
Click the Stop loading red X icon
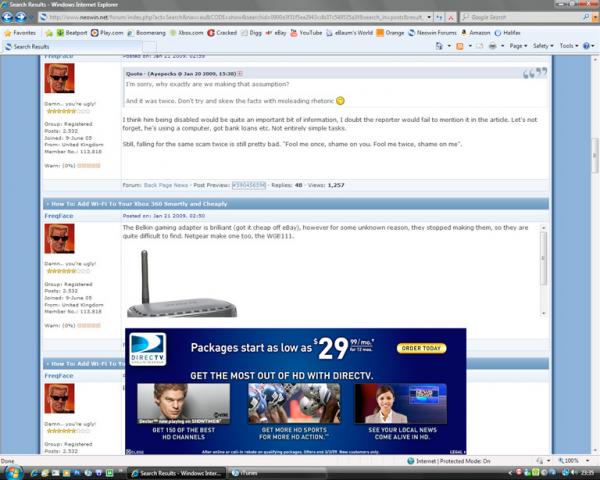451,17
